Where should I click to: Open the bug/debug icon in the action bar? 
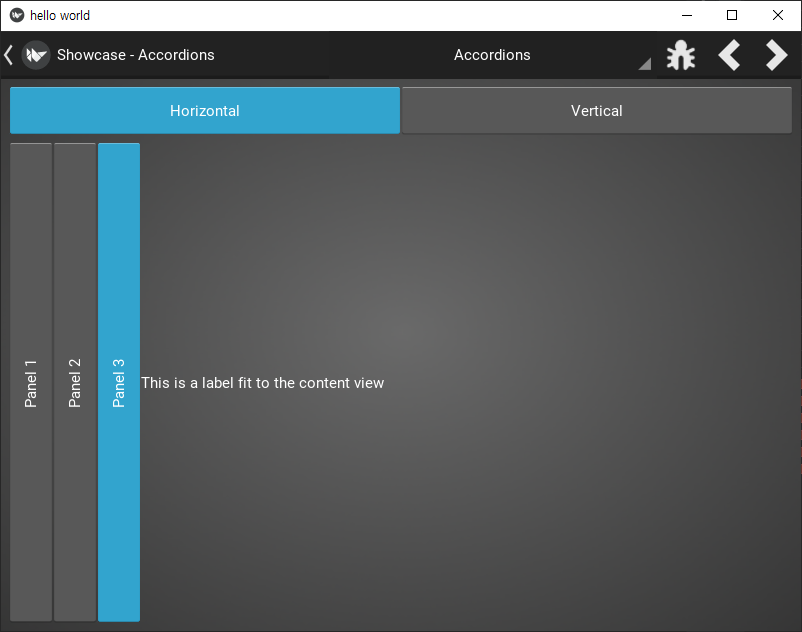[681, 55]
